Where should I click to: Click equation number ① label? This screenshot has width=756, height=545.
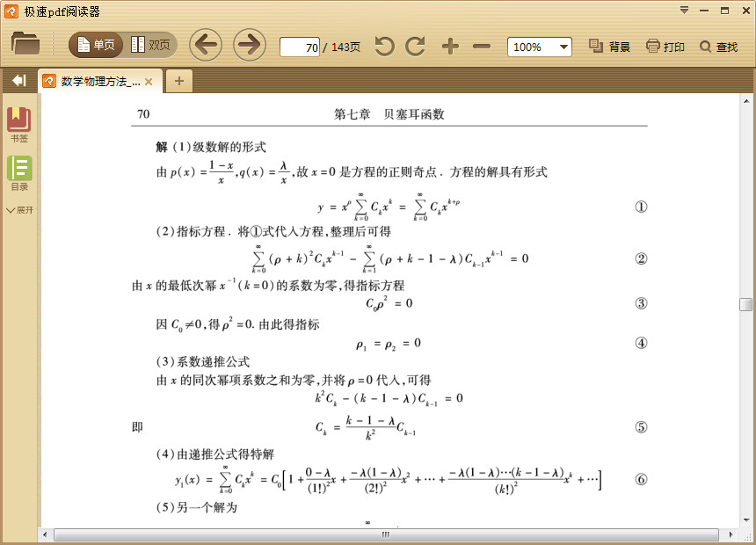(641, 207)
